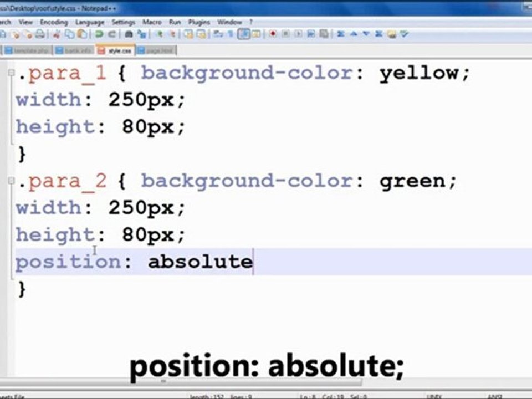Click the blue up-arrow plugin icon

tap(354, 34)
